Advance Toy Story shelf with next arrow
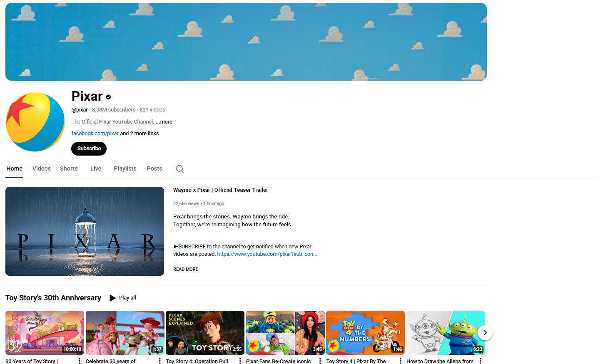 (485, 333)
